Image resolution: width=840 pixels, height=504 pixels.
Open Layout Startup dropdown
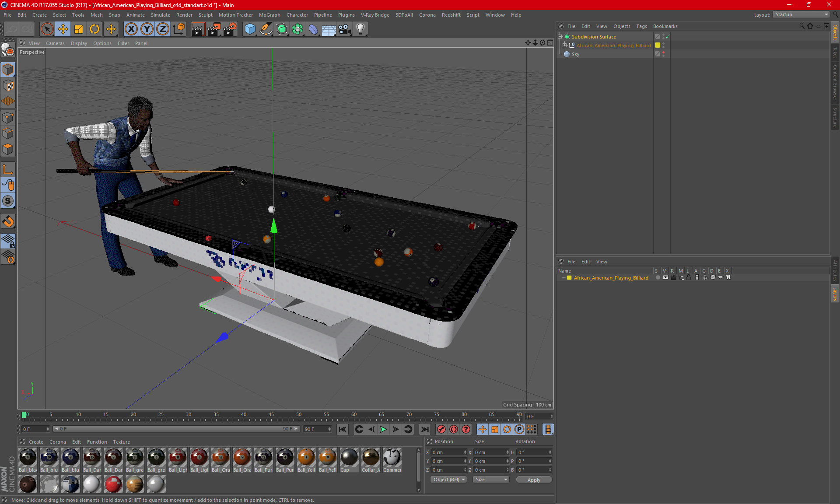pyautogui.click(x=801, y=14)
